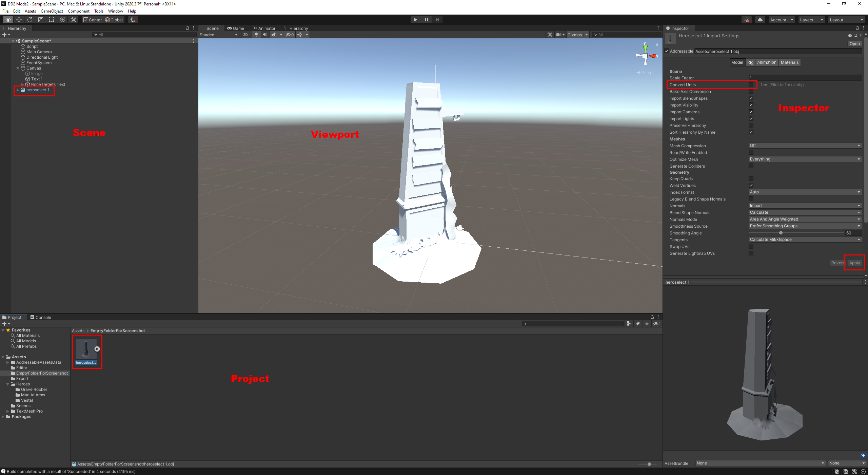Enable the Convert Units checkbox
This screenshot has width=868, height=475.
point(751,85)
